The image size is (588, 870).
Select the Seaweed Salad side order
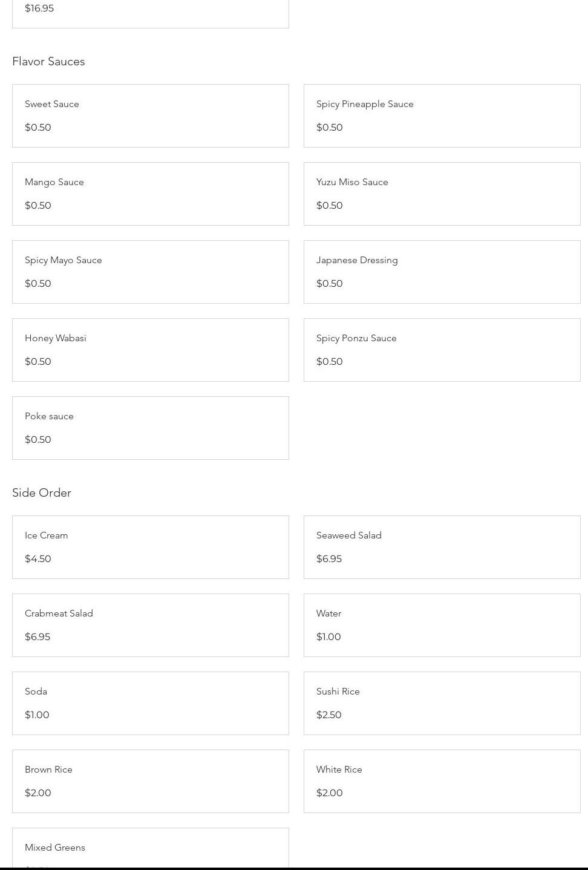pos(442,547)
